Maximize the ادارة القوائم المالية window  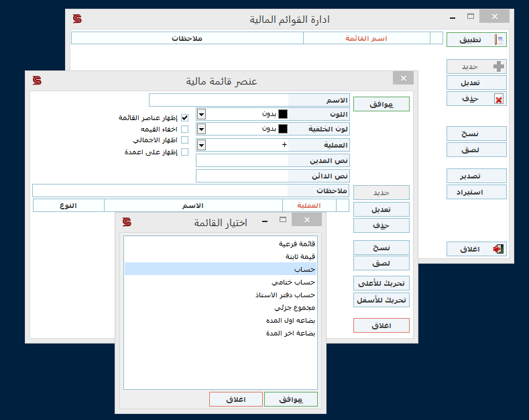(471, 16)
